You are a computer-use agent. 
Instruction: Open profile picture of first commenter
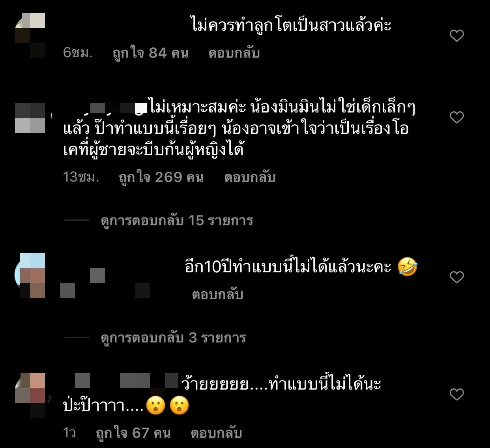coord(30,36)
